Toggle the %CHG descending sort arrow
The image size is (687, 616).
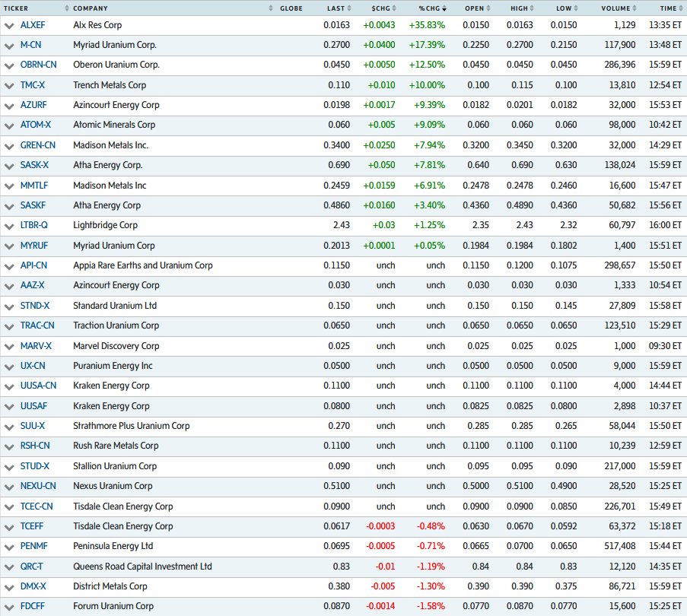coord(444,8)
